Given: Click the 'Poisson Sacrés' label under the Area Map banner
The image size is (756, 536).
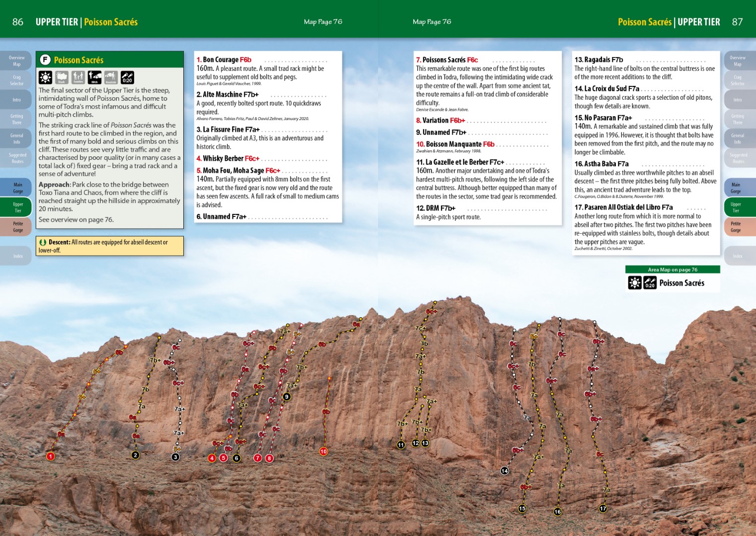Looking at the screenshot, I should pyautogui.click(x=682, y=283).
